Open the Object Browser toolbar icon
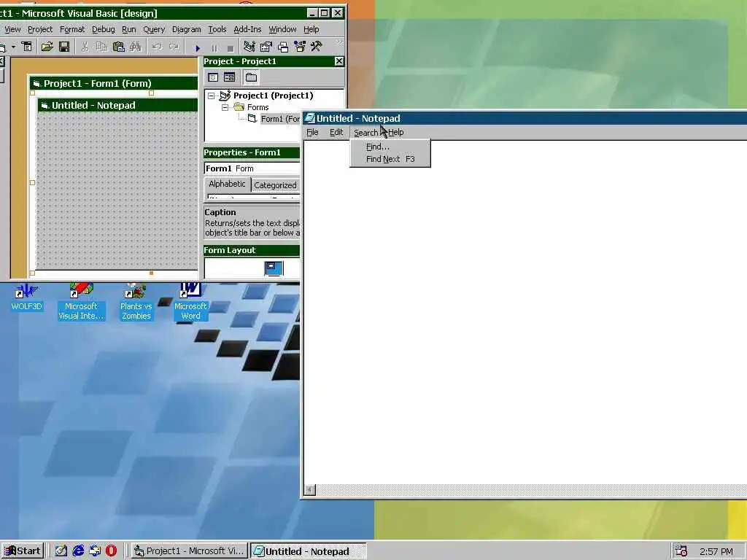The height and width of the screenshot is (560, 747). click(300, 46)
